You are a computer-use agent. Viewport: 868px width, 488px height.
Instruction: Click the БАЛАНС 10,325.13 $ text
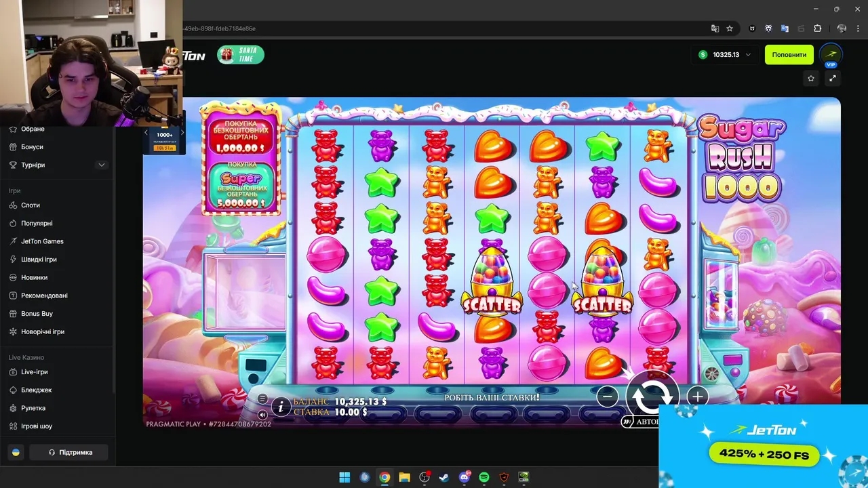[x=340, y=402]
